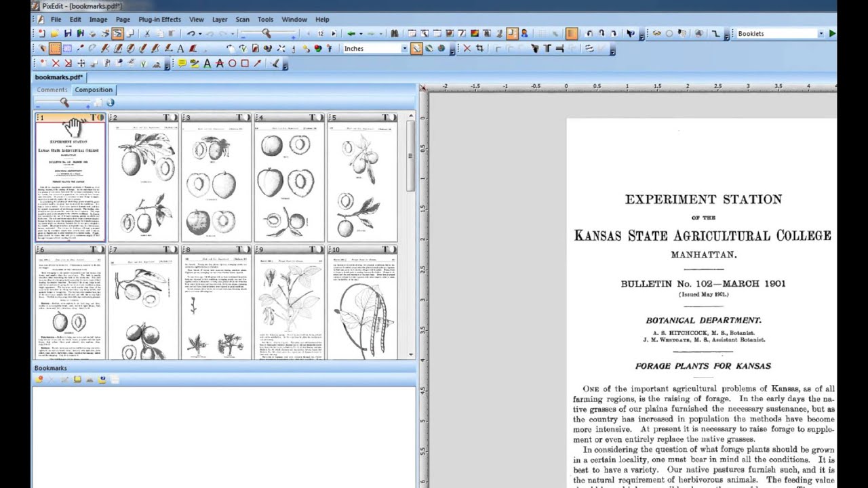The height and width of the screenshot is (488, 868).
Task: Adjust the Composition thumbnail zoom slider
Action: coord(64,102)
